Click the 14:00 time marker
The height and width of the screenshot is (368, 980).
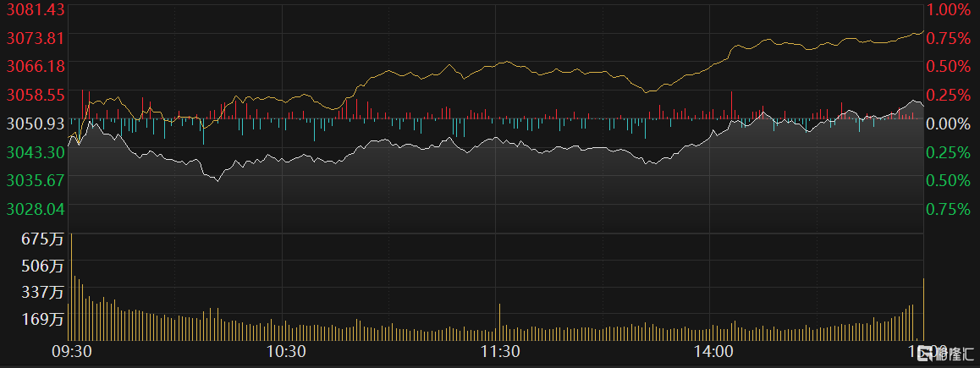coord(713,351)
